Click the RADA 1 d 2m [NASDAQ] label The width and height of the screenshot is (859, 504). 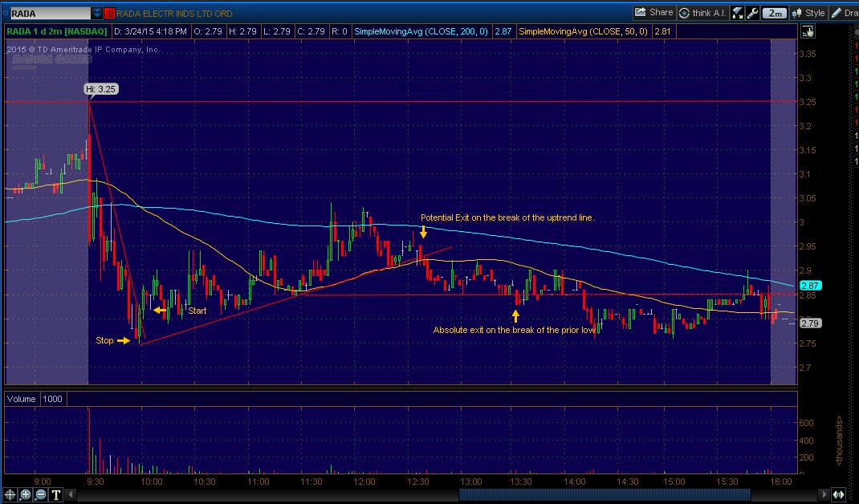coord(57,32)
